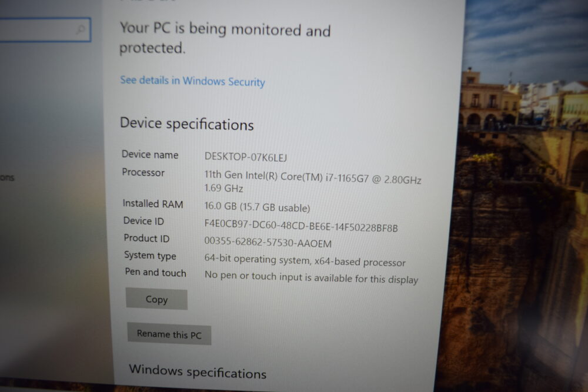The width and height of the screenshot is (588, 392).
Task: Click the Pen and touch value text
Action: [x=311, y=278]
